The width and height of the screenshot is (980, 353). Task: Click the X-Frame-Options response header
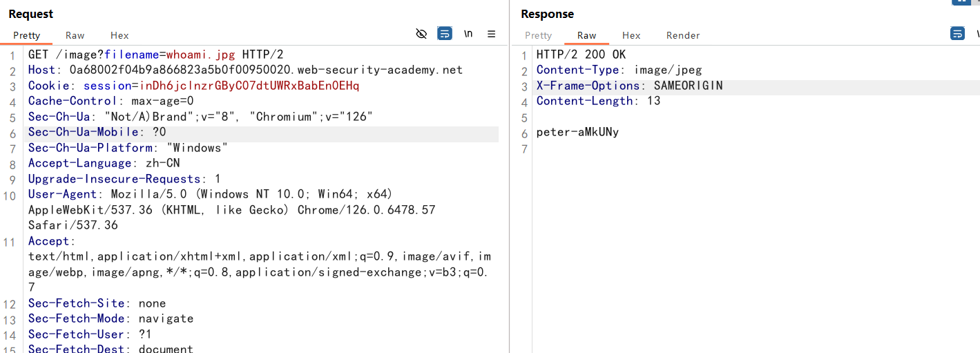coord(588,86)
